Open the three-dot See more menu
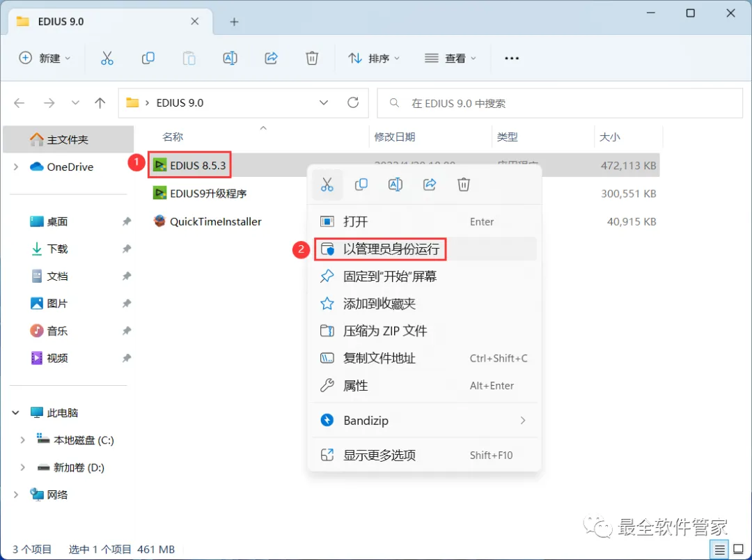The height and width of the screenshot is (560, 752). [x=512, y=58]
